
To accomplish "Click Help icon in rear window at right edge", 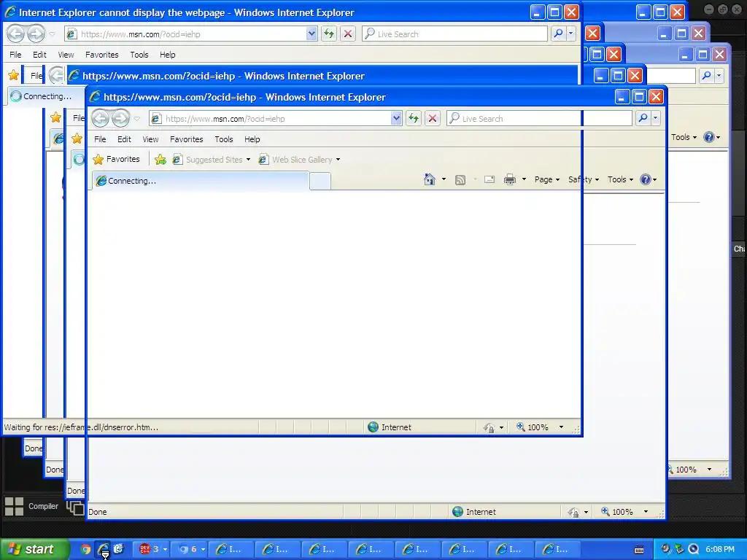I will point(709,137).
